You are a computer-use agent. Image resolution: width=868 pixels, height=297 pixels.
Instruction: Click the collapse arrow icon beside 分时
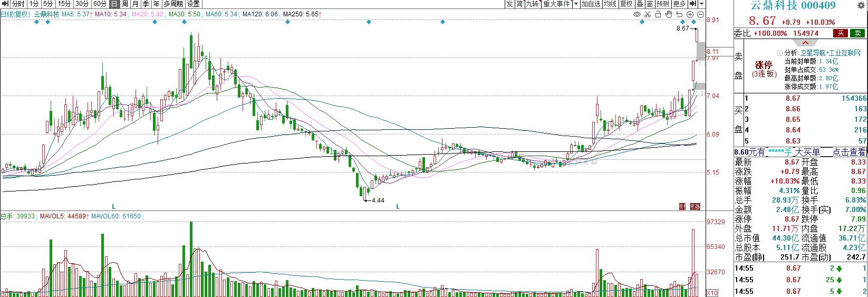click(x=5, y=4)
